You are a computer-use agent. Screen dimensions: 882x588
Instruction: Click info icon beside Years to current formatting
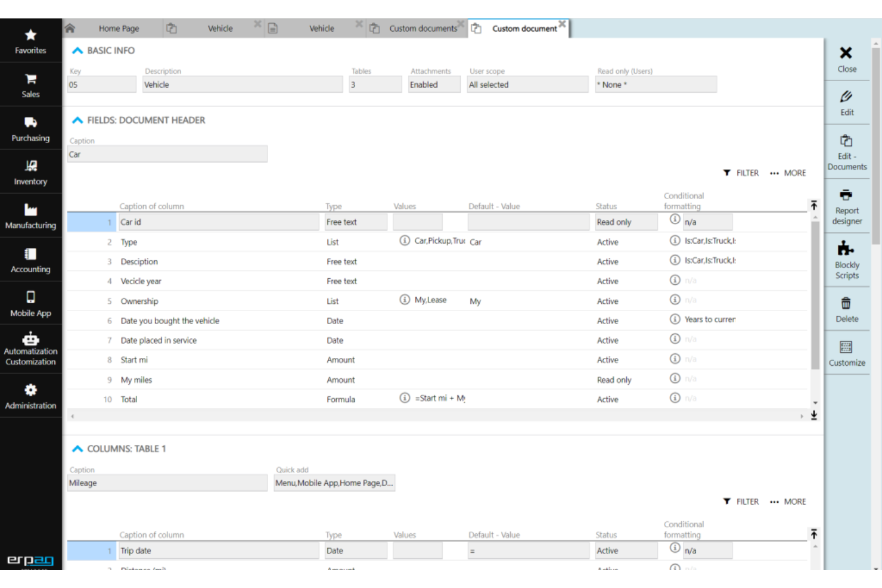pos(675,319)
